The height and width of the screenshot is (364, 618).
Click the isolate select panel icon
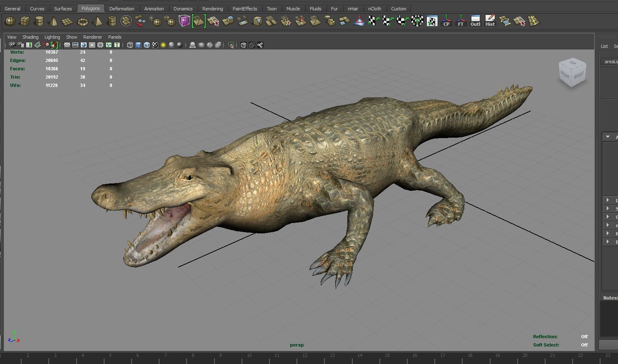(231, 45)
